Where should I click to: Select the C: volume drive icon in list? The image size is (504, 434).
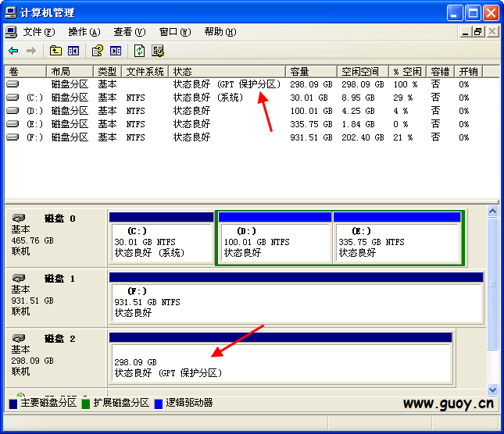point(13,98)
